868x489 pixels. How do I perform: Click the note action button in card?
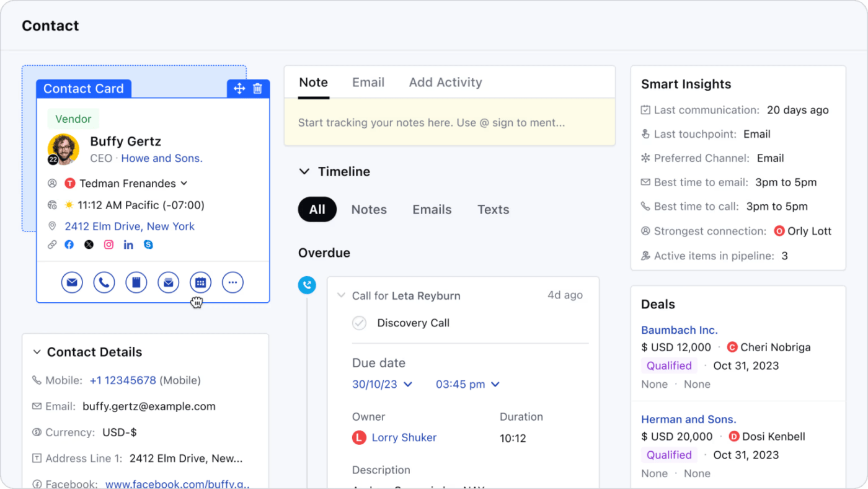(x=136, y=283)
